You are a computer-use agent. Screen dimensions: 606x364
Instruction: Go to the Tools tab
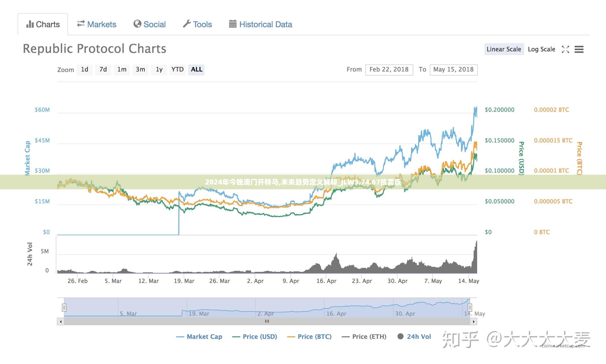pos(198,24)
